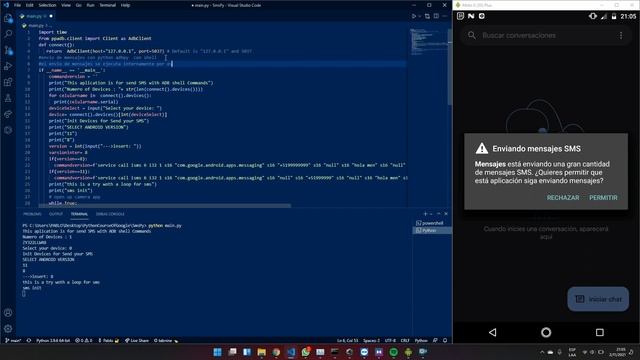
Task: Open the Explorer view in VS Code activity bar
Action: [8, 18]
